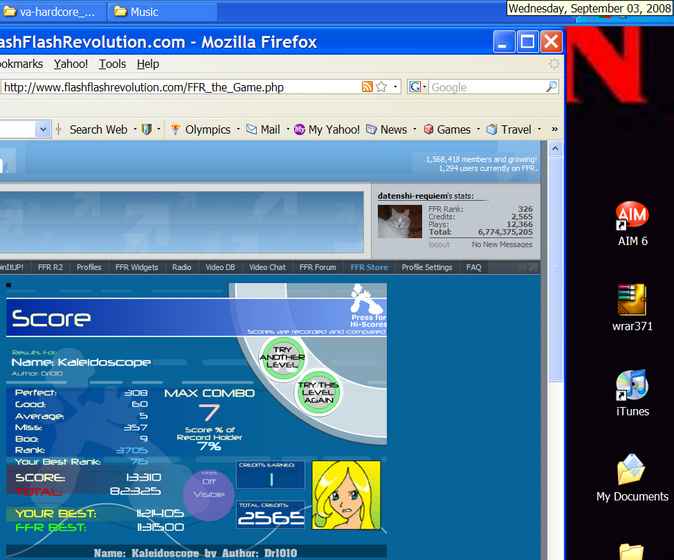Click datenshi-requiem's avatar thumbnail

400,221
